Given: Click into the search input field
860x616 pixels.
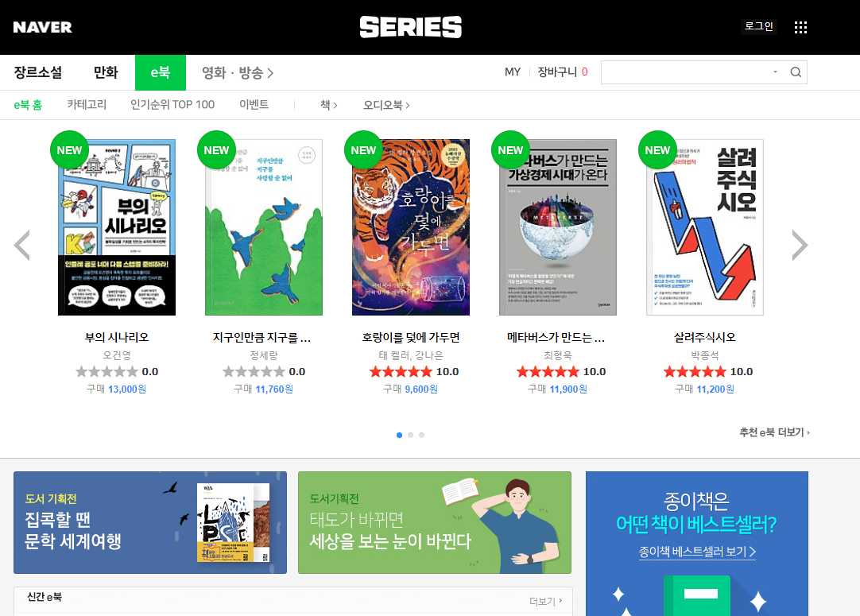Looking at the screenshot, I should click(686, 72).
